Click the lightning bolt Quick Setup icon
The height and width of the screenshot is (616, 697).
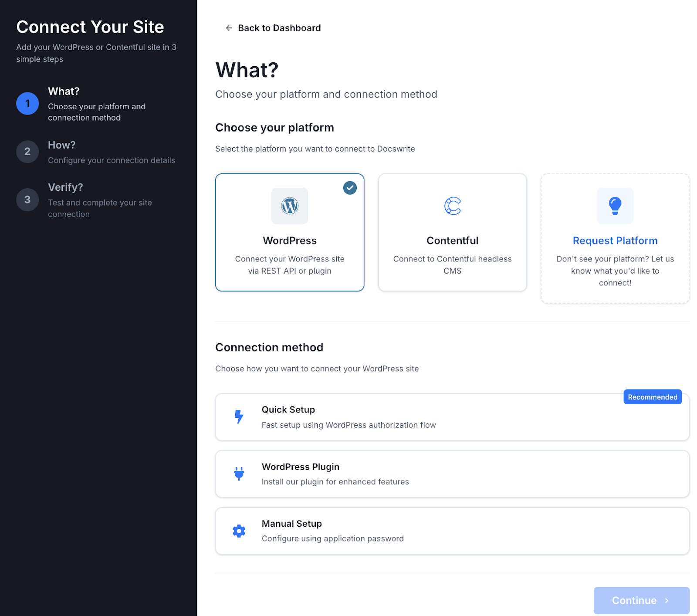(x=239, y=417)
